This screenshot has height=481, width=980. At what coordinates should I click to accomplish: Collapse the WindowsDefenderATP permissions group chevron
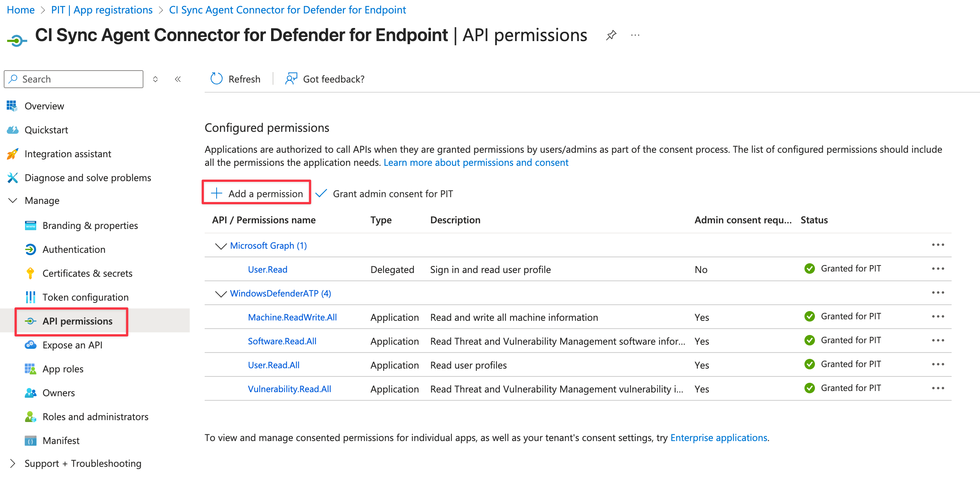click(x=221, y=294)
